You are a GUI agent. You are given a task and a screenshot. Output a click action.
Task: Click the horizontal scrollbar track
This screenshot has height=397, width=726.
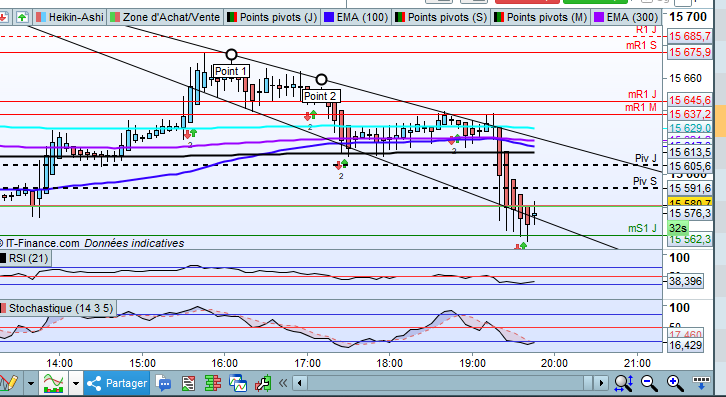pyautogui.click(x=450, y=383)
